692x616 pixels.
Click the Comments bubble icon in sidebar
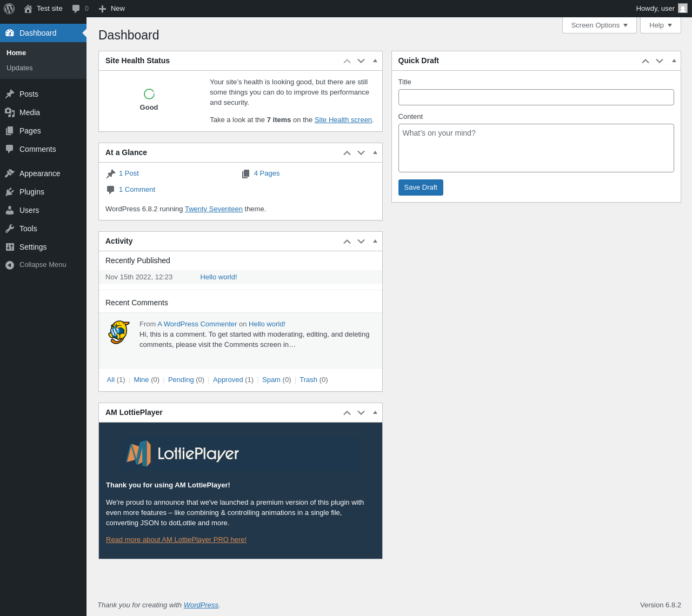pyautogui.click(x=10, y=149)
